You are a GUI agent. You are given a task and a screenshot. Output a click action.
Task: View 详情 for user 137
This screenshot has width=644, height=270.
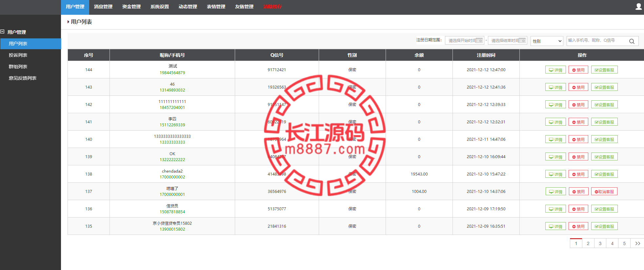(555, 192)
